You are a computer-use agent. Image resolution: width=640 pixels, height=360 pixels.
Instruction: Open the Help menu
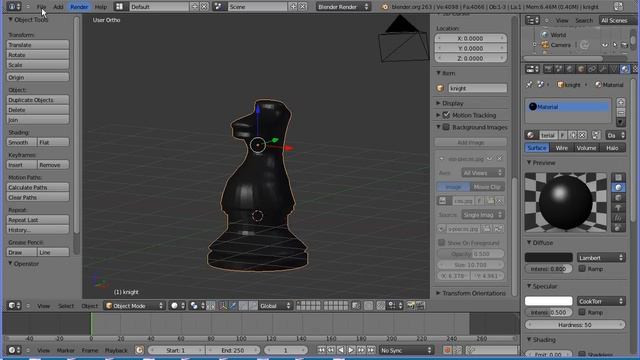tap(100, 7)
